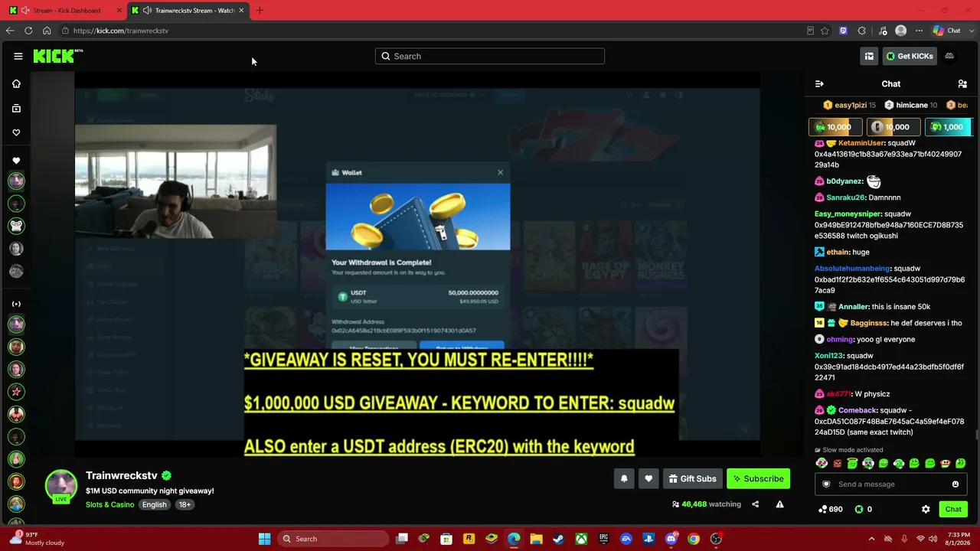Viewport: 980px width, 551px height.
Task: Open the emoji picker in chat
Action: click(955, 484)
